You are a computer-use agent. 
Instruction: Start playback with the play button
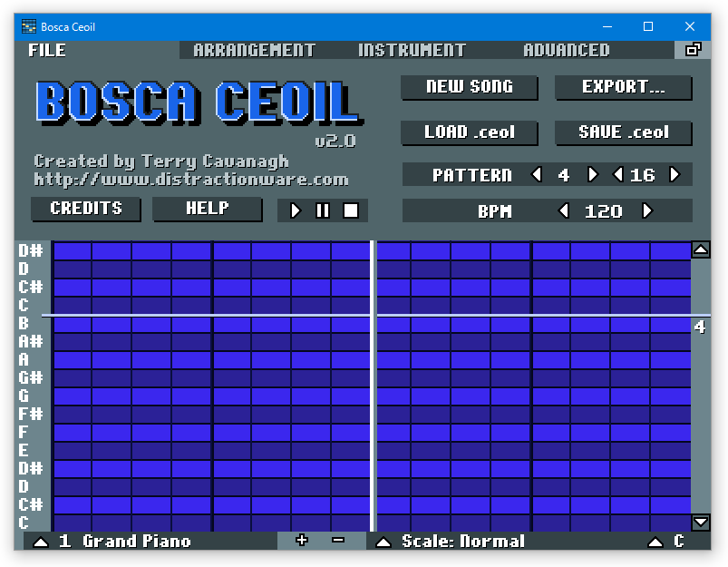(296, 210)
